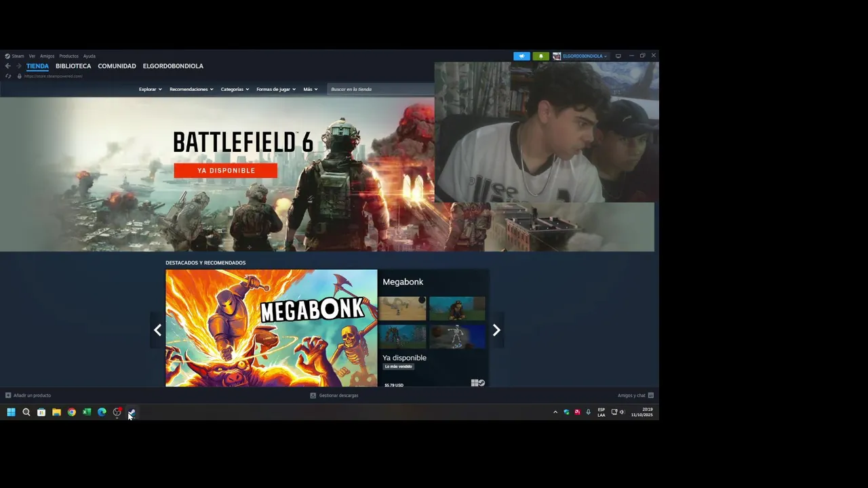868x488 pixels.
Task: Open Gestionar descargas
Action: point(334,395)
